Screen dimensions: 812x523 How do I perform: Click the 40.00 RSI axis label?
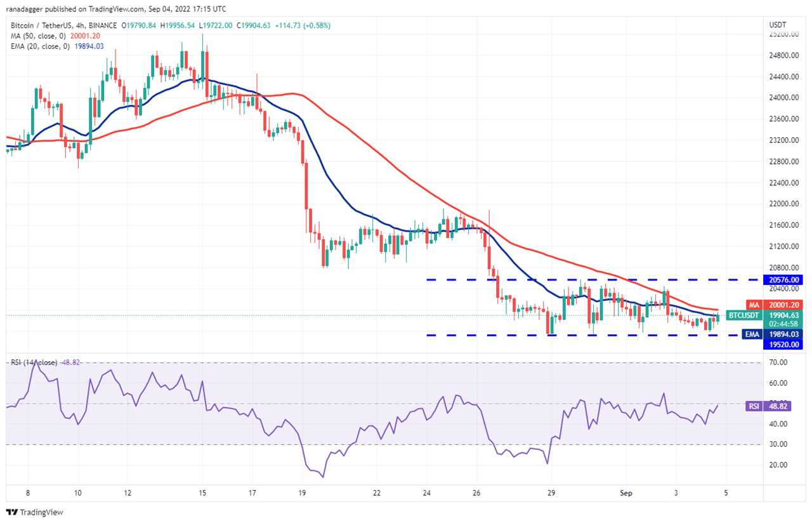778,424
